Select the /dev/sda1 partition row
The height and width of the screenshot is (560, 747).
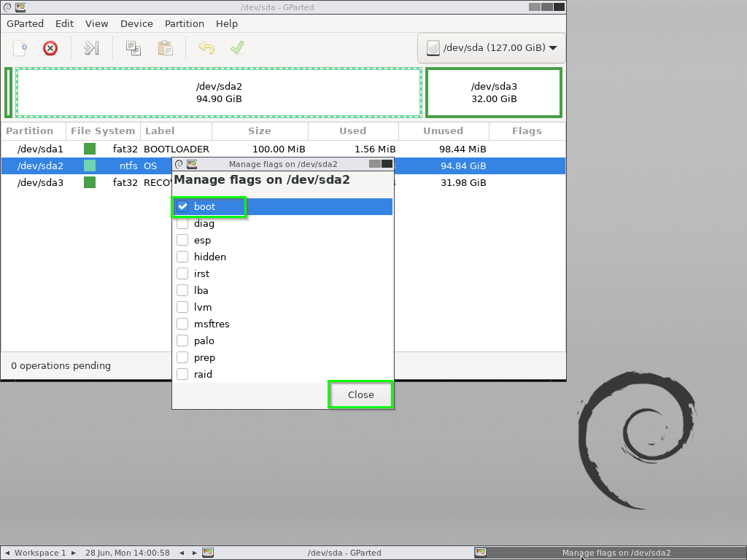pos(283,149)
